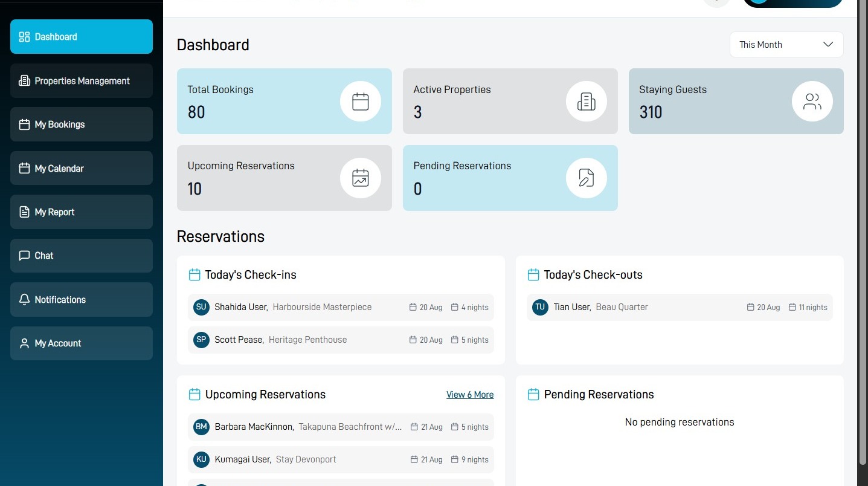Click the Active Properties building icon

(x=587, y=102)
